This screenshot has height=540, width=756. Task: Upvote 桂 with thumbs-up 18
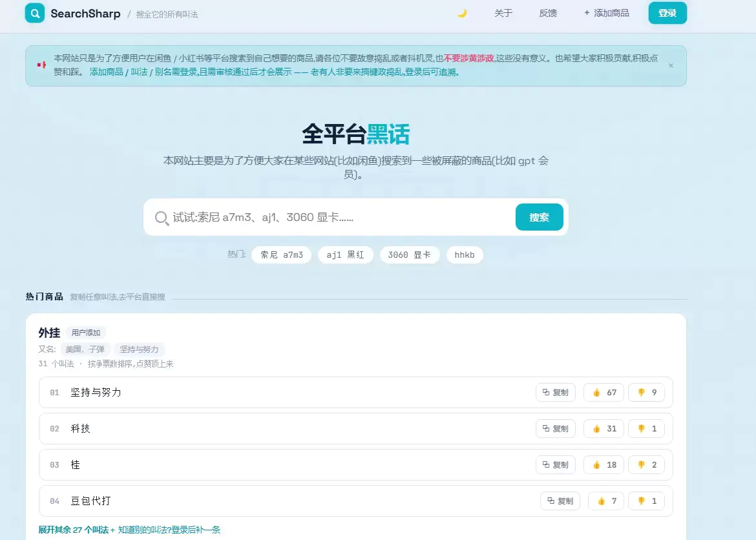tap(604, 465)
